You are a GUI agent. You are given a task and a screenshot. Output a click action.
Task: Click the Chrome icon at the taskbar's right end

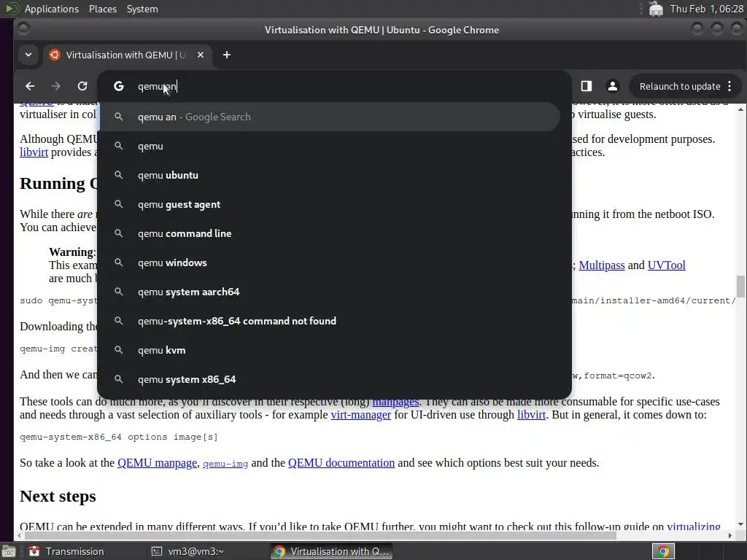[x=663, y=551]
